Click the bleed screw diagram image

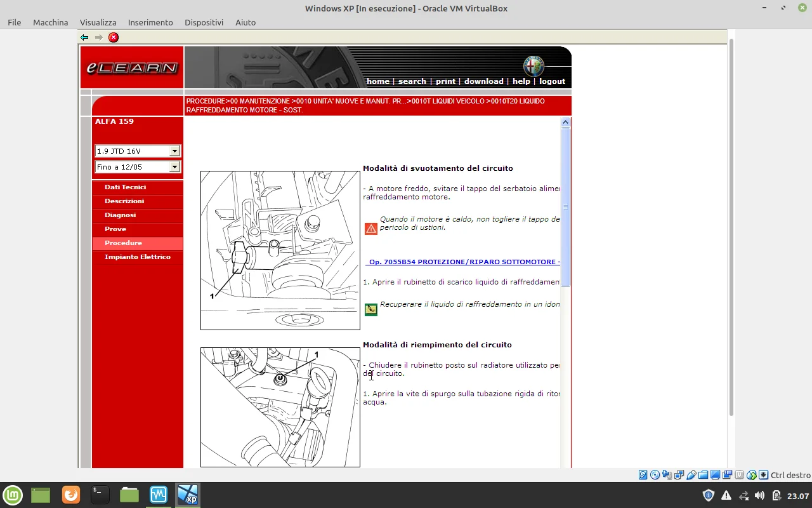[280, 407]
